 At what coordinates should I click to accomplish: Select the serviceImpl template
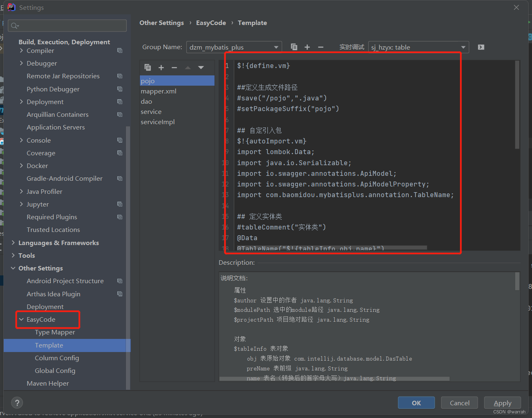tap(177, 122)
